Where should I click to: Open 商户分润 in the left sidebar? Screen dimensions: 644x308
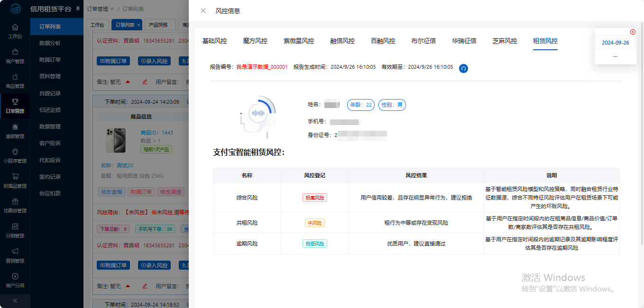coord(15,280)
